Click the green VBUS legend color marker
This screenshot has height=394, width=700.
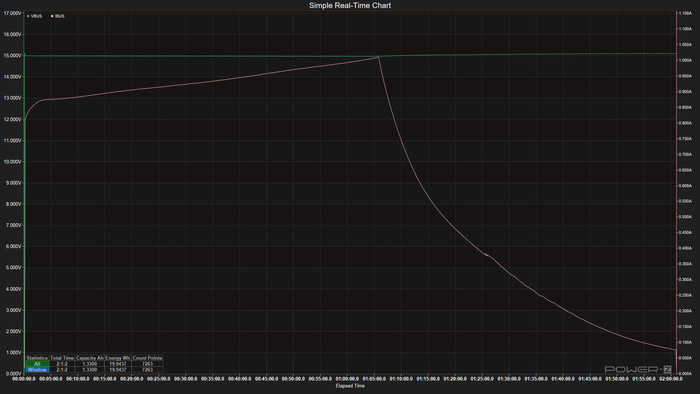click(28, 16)
